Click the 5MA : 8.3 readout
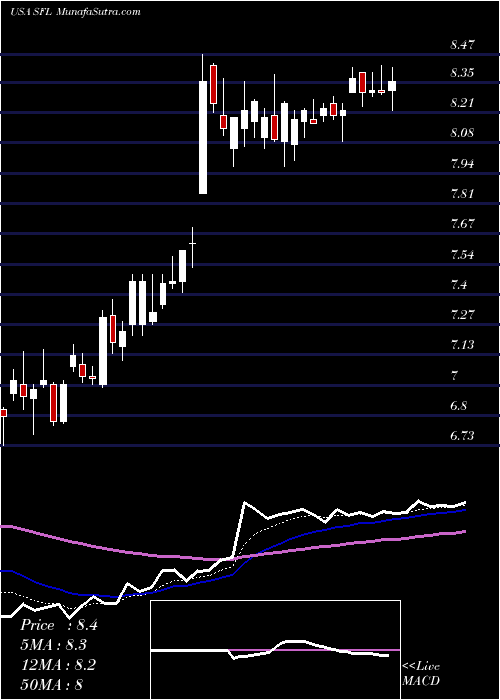This screenshot has height=700, width=500. [54, 645]
